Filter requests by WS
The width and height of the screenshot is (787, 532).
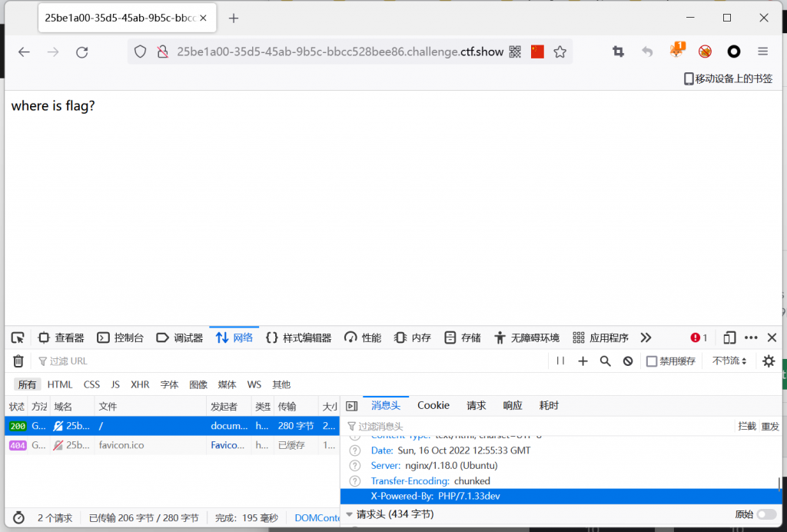click(254, 384)
